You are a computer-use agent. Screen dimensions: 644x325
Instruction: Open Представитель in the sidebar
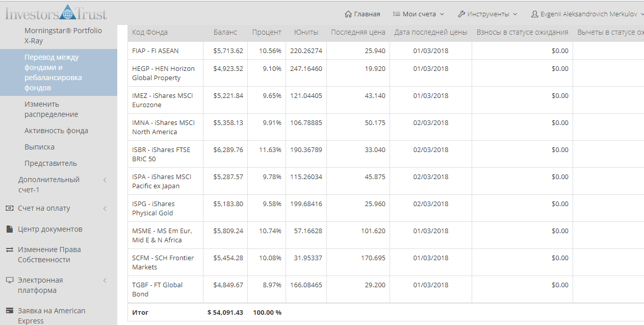(50, 163)
